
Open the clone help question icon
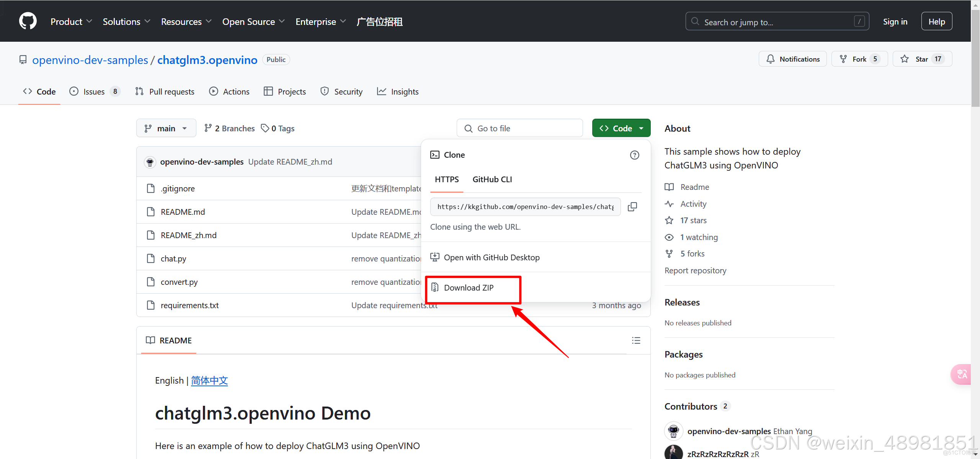[x=634, y=155]
